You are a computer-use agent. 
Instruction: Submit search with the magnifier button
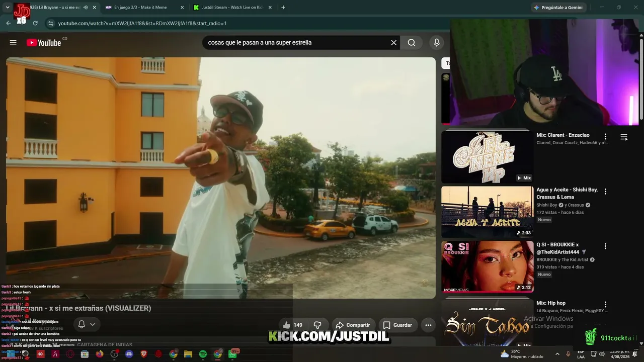click(412, 43)
